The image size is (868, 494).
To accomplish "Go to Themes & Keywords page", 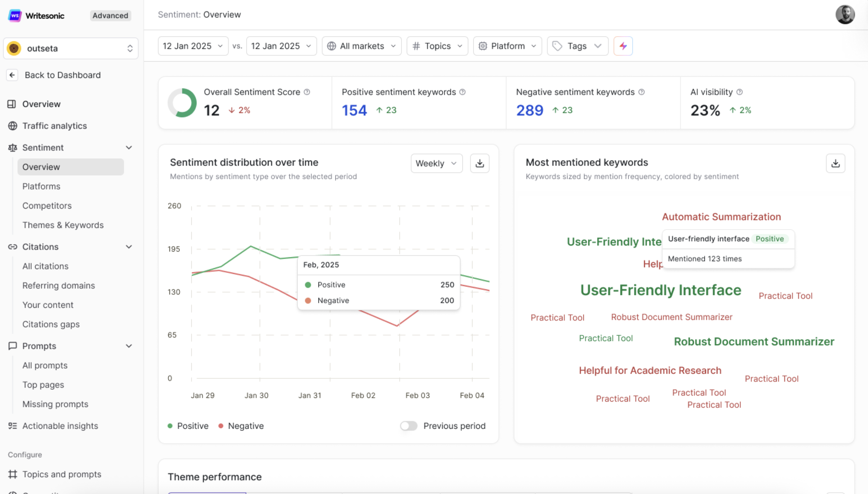I will (63, 225).
